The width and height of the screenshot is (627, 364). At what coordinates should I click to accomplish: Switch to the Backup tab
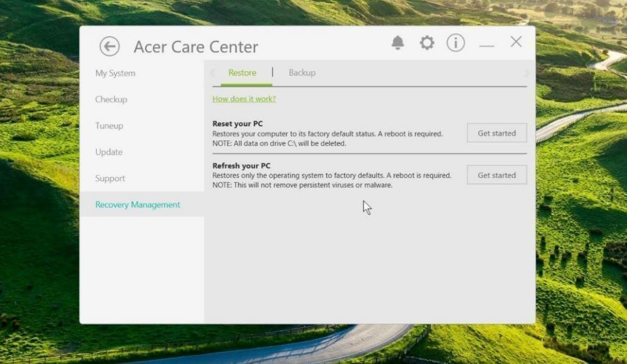tap(302, 73)
